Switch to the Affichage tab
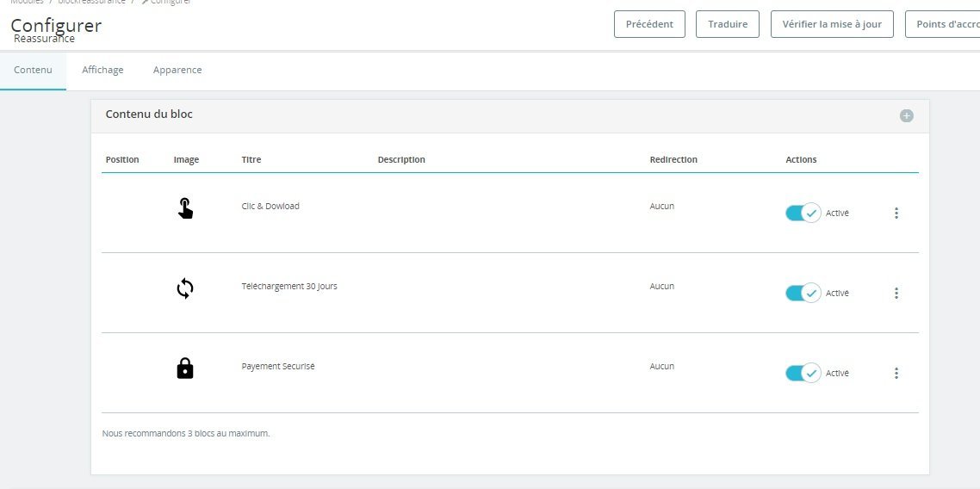The image size is (980, 489). (102, 70)
